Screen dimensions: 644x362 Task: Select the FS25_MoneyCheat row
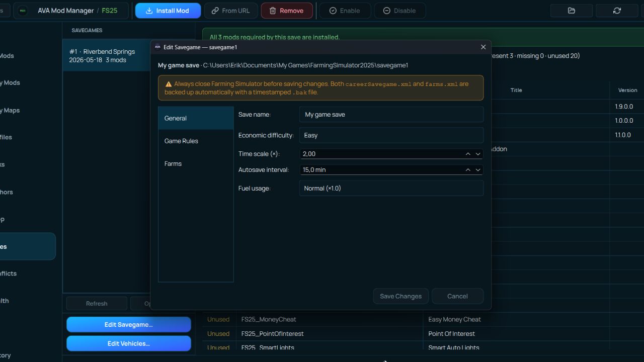point(423,319)
